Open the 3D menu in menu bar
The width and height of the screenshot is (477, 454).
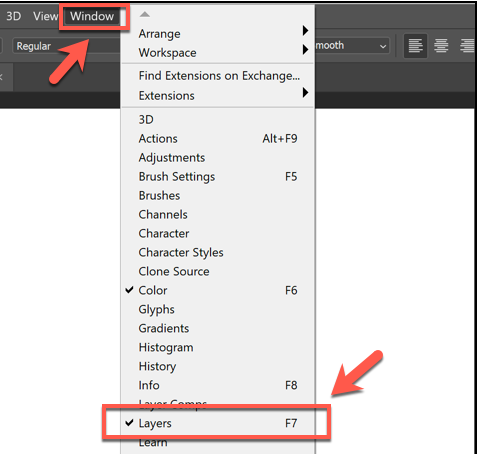14,16
